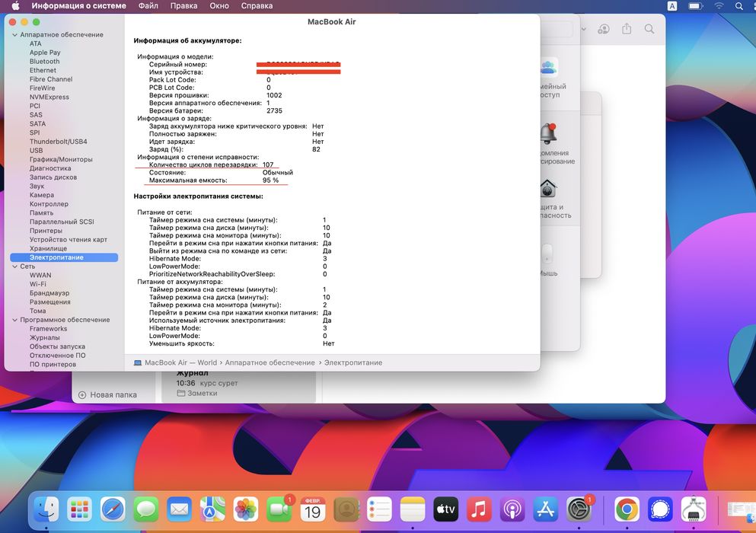The image size is (756, 533).
Task: Select Thunderbolt/USB4 in sidebar
Action: pyautogui.click(x=59, y=142)
